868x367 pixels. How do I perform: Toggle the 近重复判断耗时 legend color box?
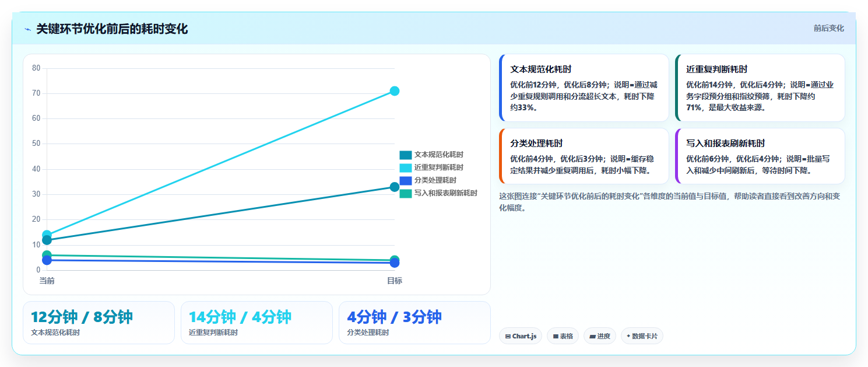[x=406, y=167]
